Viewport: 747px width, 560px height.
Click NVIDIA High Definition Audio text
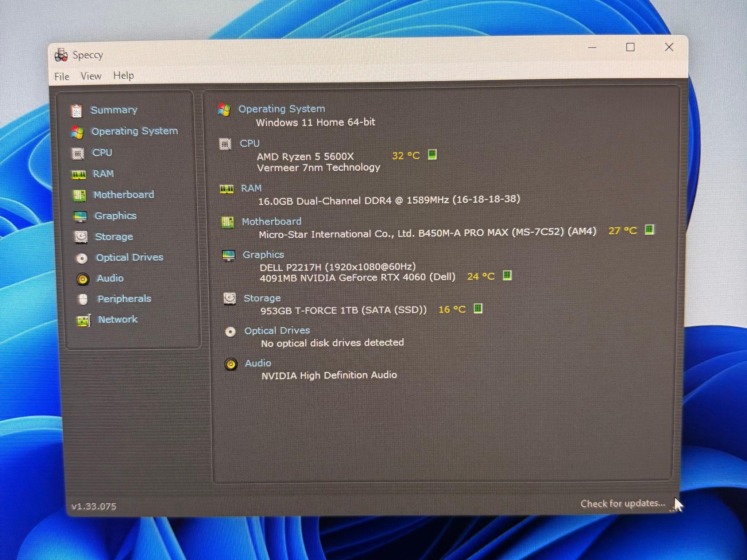coord(329,376)
